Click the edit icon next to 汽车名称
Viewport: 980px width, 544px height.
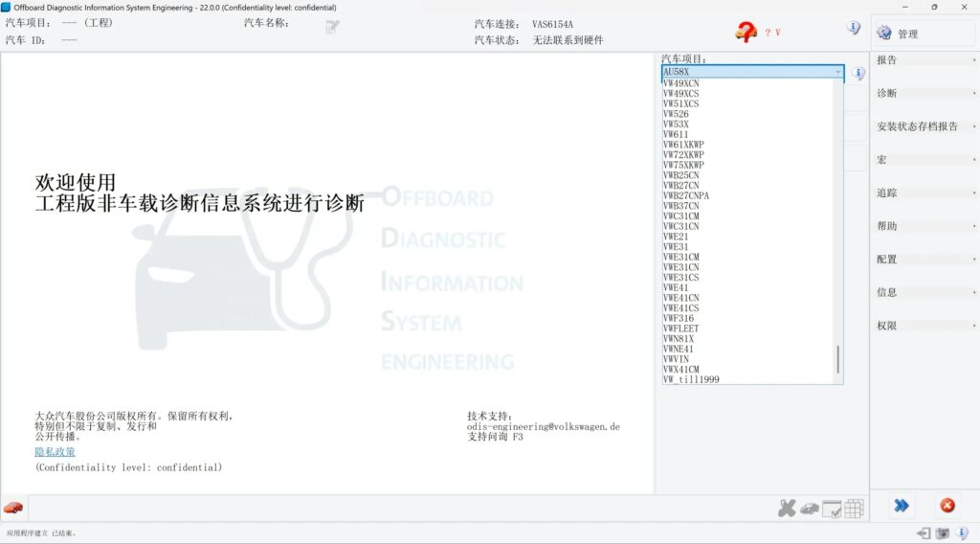332,26
